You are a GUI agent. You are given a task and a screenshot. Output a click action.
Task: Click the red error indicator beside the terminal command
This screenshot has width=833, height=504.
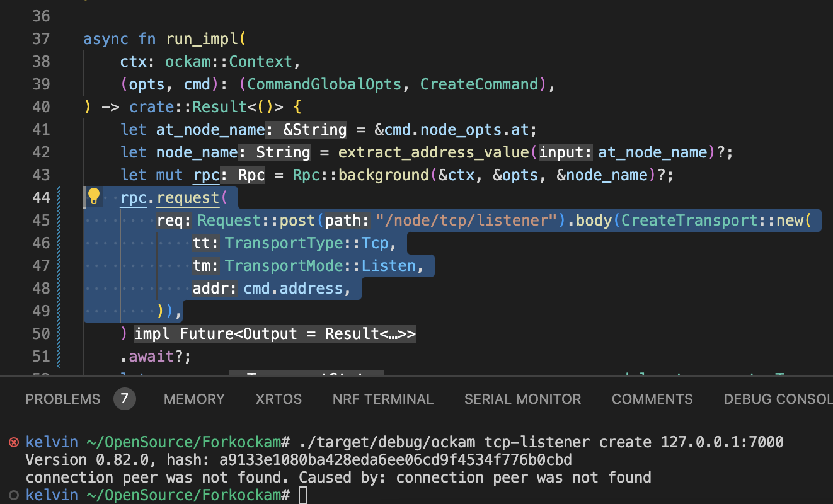pyautogui.click(x=14, y=442)
